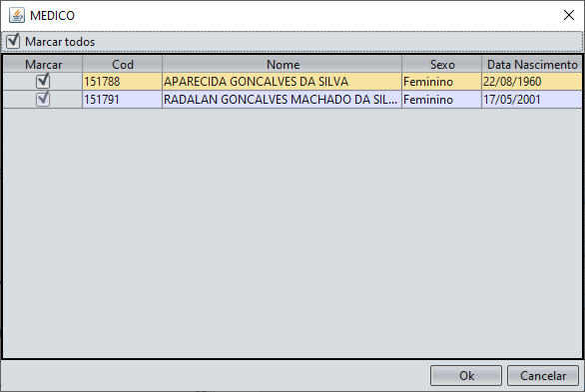The width and height of the screenshot is (585, 392).
Task: Click the Cancelar button
Action: click(x=543, y=376)
